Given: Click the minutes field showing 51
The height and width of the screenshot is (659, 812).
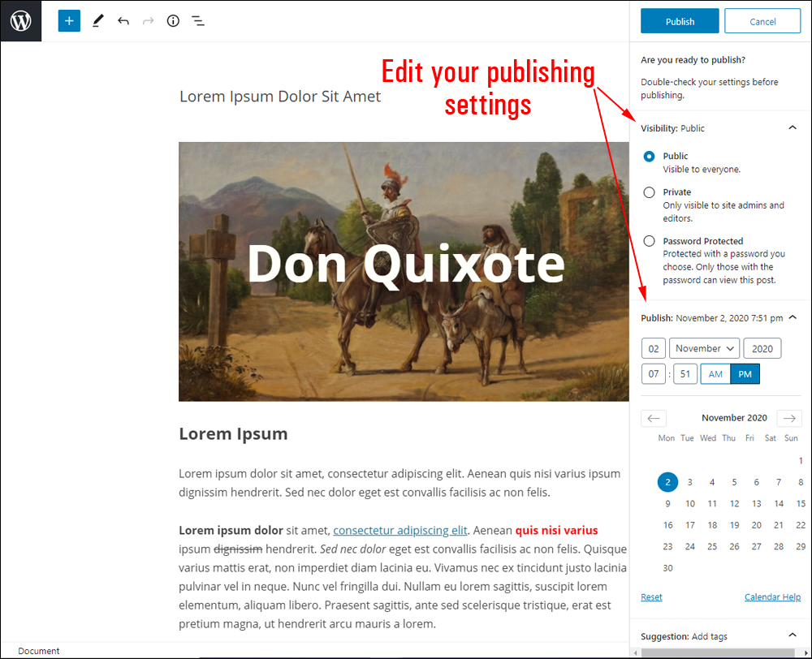Looking at the screenshot, I should (x=685, y=374).
